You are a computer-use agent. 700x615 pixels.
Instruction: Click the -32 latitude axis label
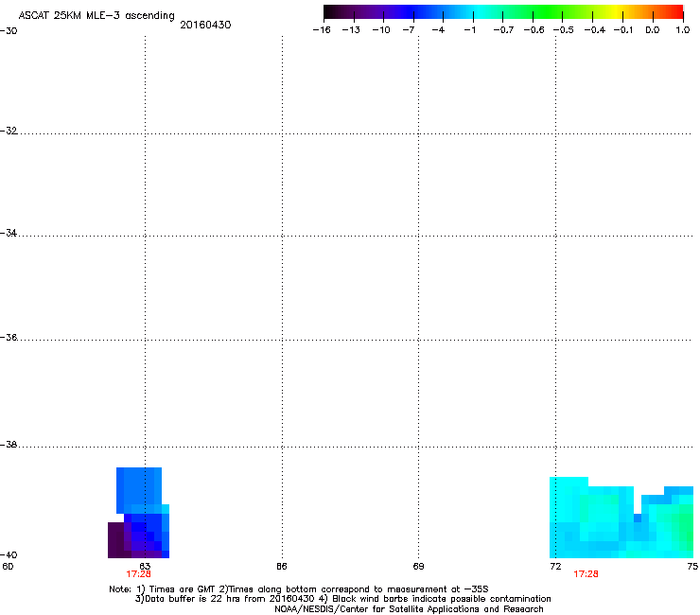tap(9, 131)
